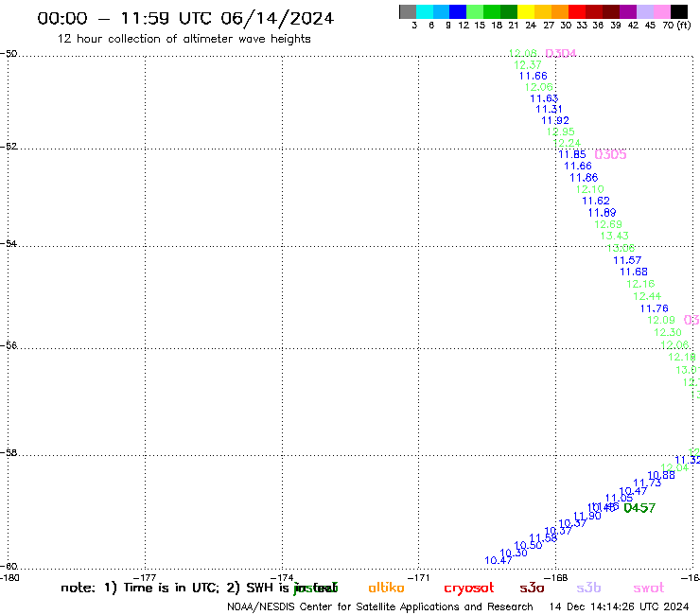The height and width of the screenshot is (615, 700).
Task: Click the wave height value 10.88
Action: click(661, 475)
